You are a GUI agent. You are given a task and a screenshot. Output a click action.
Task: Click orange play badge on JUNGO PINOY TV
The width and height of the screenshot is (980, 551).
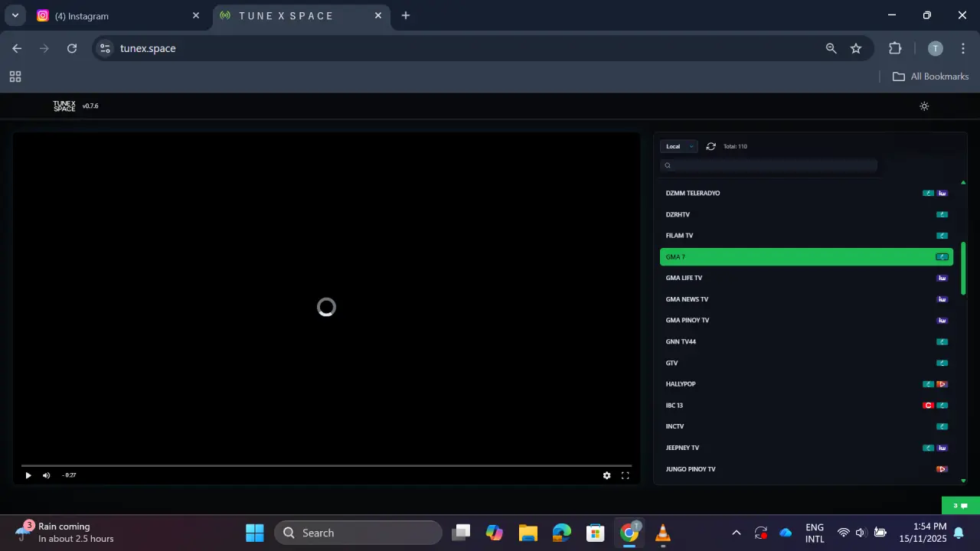942,469
